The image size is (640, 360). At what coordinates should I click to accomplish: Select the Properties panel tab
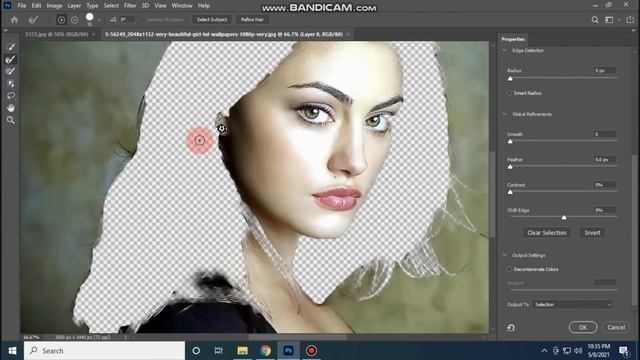[513, 39]
